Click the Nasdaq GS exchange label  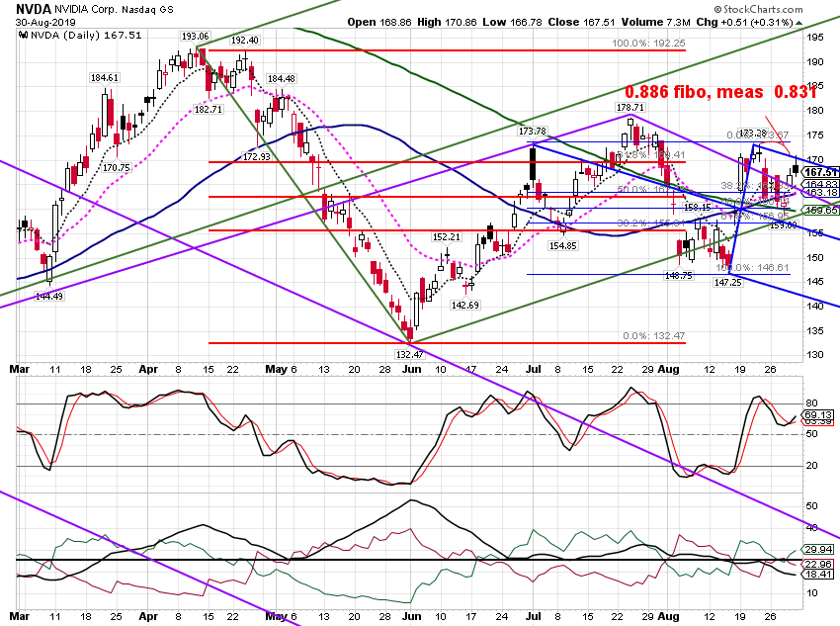[x=147, y=10]
